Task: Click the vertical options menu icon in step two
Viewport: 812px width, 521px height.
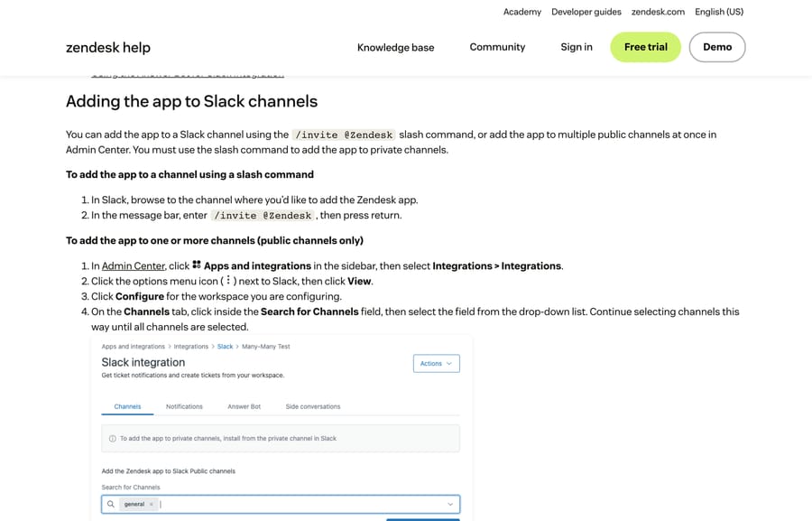Action: coord(228,281)
